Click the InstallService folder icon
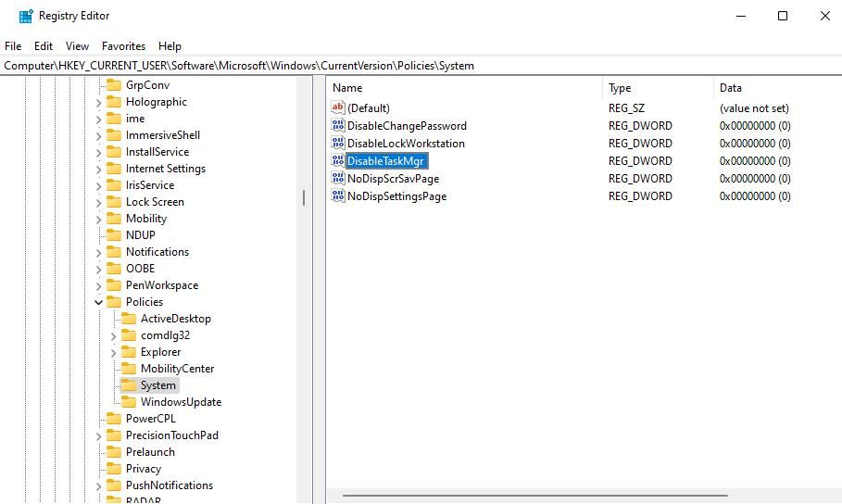Screen dimensions: 842x504 114,152
